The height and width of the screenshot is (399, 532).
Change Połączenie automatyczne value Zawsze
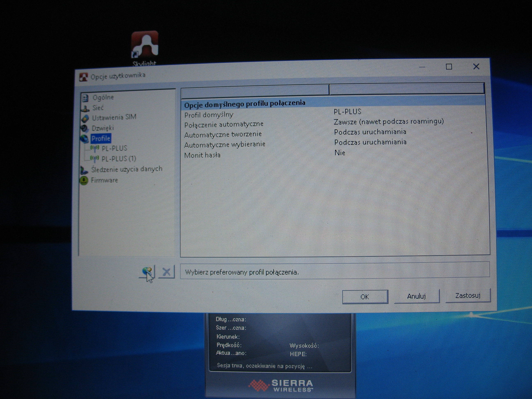(388, 122)
